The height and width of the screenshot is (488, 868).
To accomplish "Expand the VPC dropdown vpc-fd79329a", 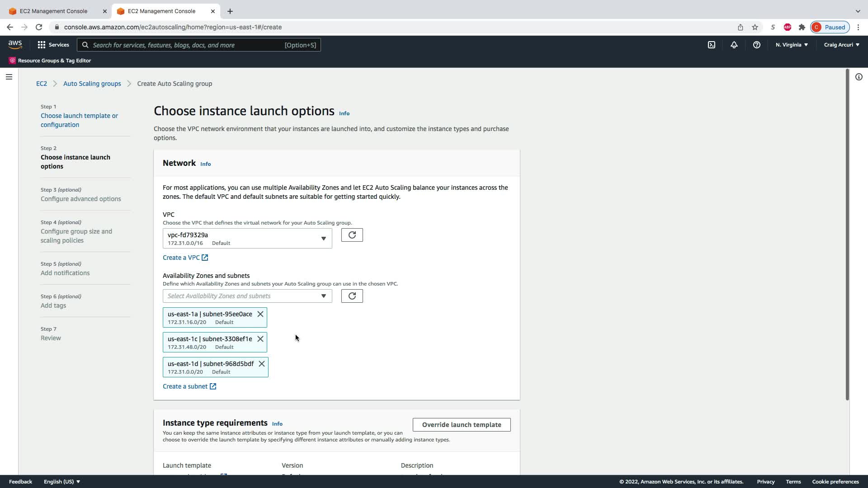I will pos(247,239).
